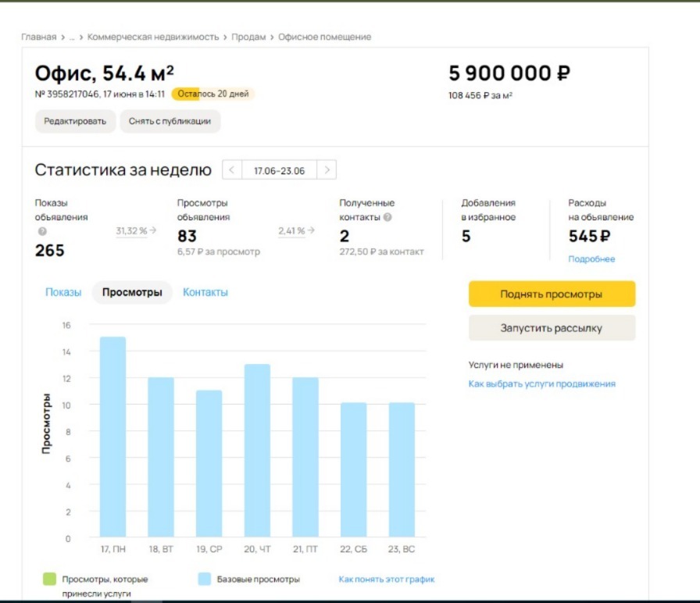Click the green legend swatch for service views

coord(49,580)
